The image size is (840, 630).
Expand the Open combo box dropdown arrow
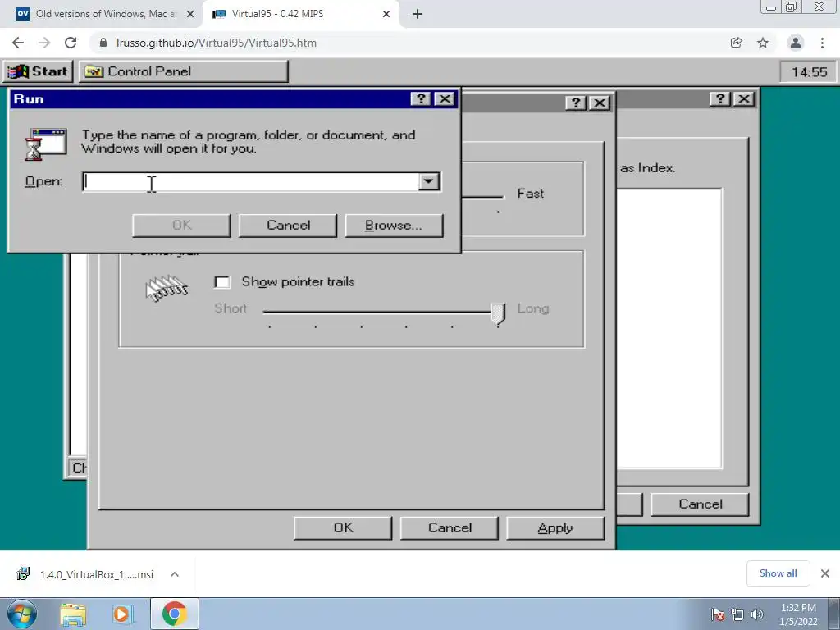pos(428,181)
